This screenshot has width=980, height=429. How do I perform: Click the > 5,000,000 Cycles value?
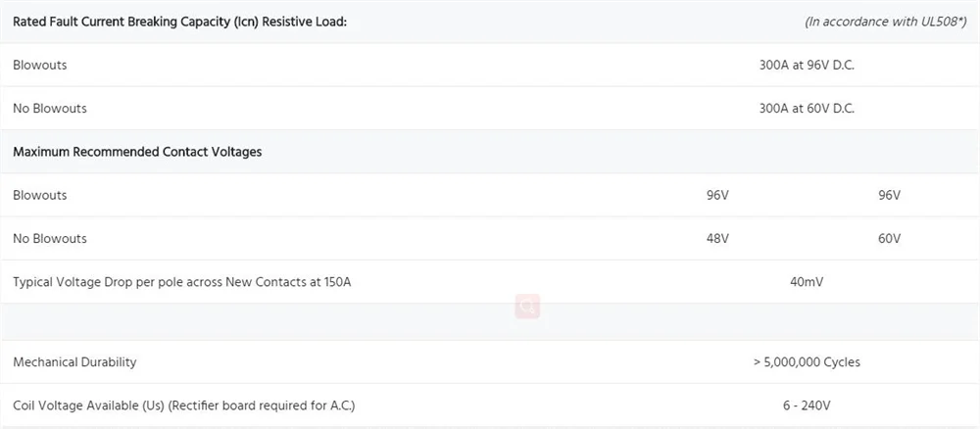(807, 362)
